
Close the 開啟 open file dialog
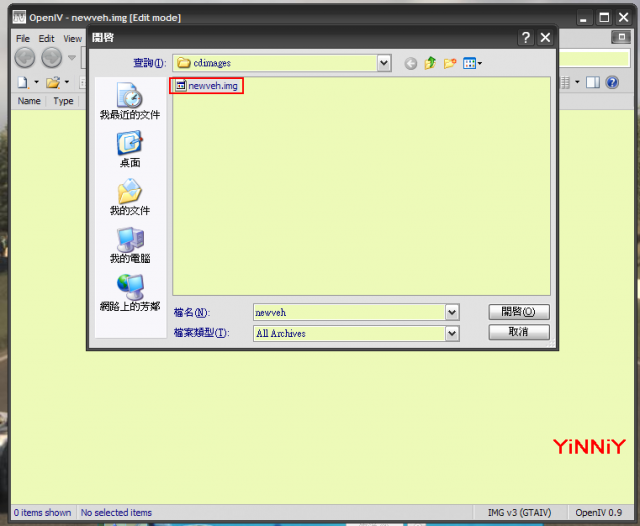click(x=545, y=38)
